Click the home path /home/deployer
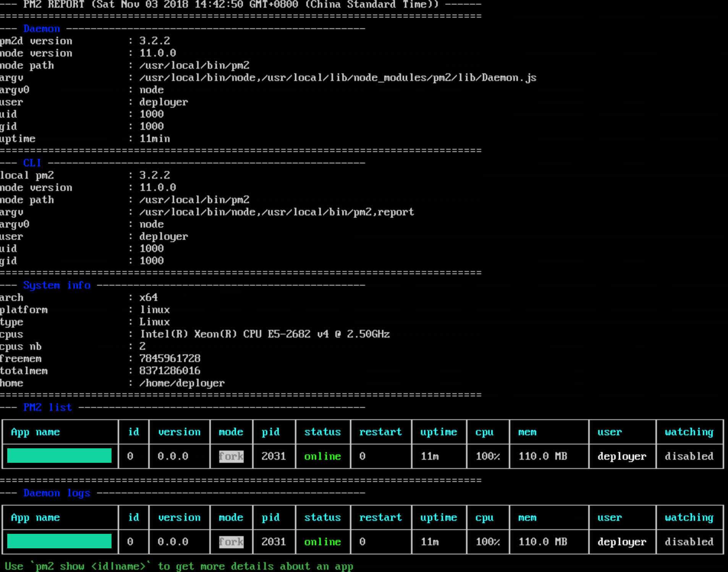Image resolution: width=728 pixels, height=572 pixels. click(182, 383)
